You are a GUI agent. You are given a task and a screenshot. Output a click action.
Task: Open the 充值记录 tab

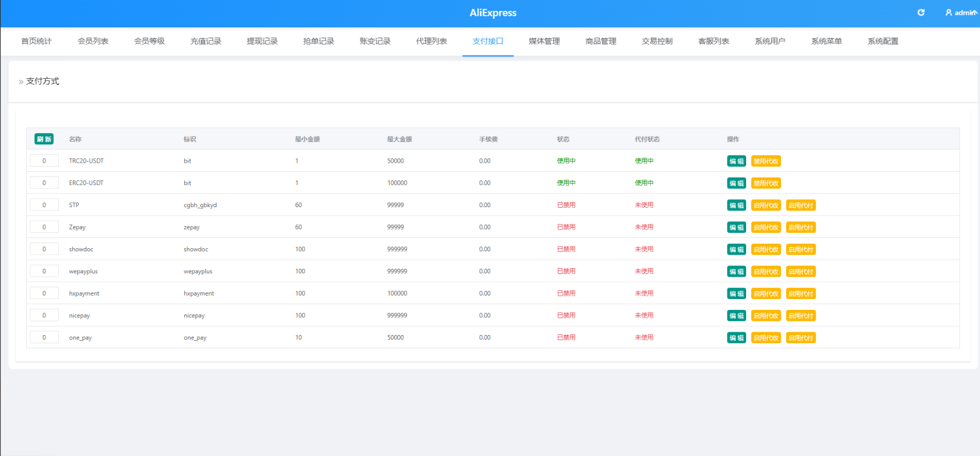coord(206,41)
